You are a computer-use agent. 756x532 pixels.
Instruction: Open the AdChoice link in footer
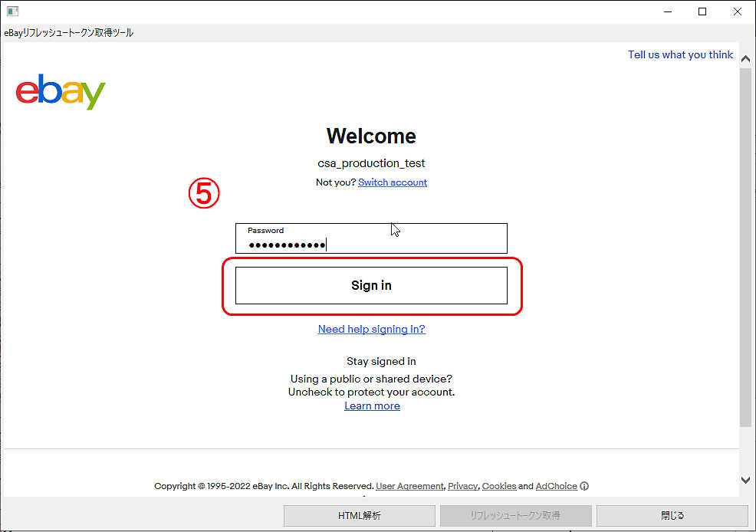[557, 486]
